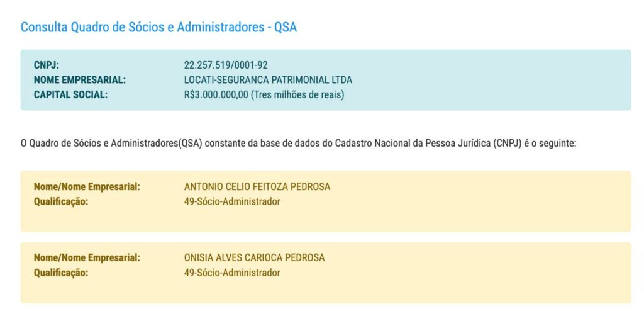Select partner name ANTONIO CELIO FEITOZA PEDROSA
The image size is (644, 311).
(x=257, y=187)
